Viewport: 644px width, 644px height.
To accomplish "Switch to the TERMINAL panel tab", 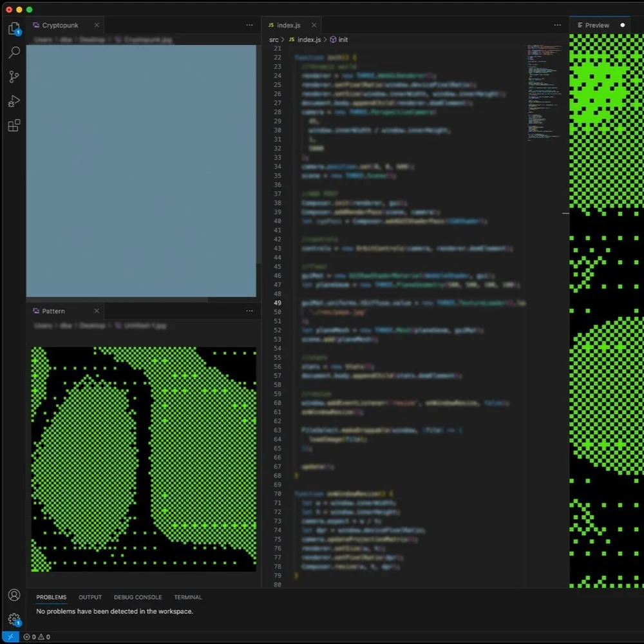I will click(187, 597).
